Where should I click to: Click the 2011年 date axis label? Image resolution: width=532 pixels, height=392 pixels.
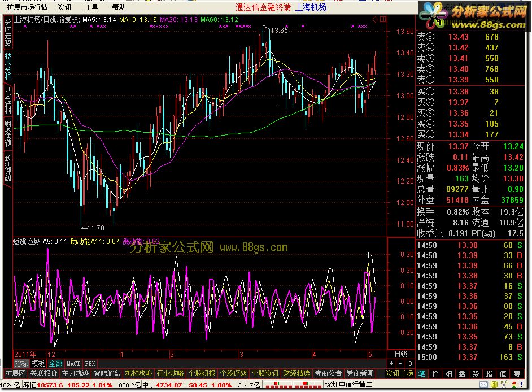point(25,354)
